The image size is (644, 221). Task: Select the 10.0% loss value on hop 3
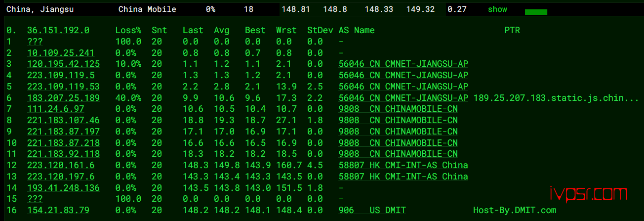point(128,64)
